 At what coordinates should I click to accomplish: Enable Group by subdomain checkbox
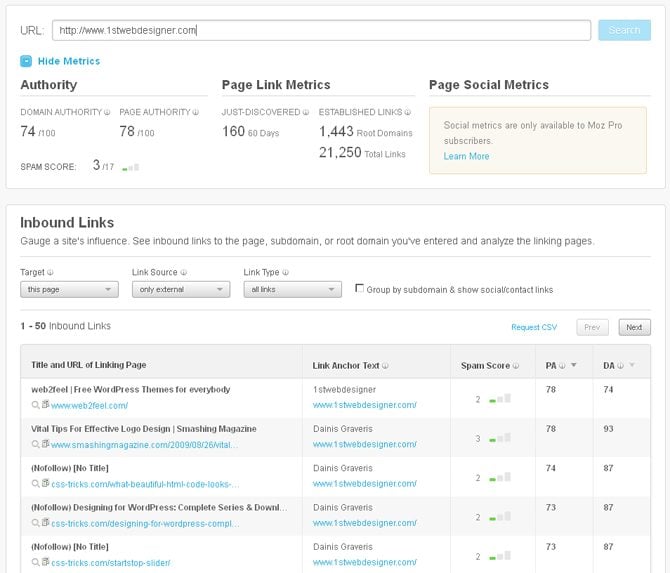pos(360,289)
